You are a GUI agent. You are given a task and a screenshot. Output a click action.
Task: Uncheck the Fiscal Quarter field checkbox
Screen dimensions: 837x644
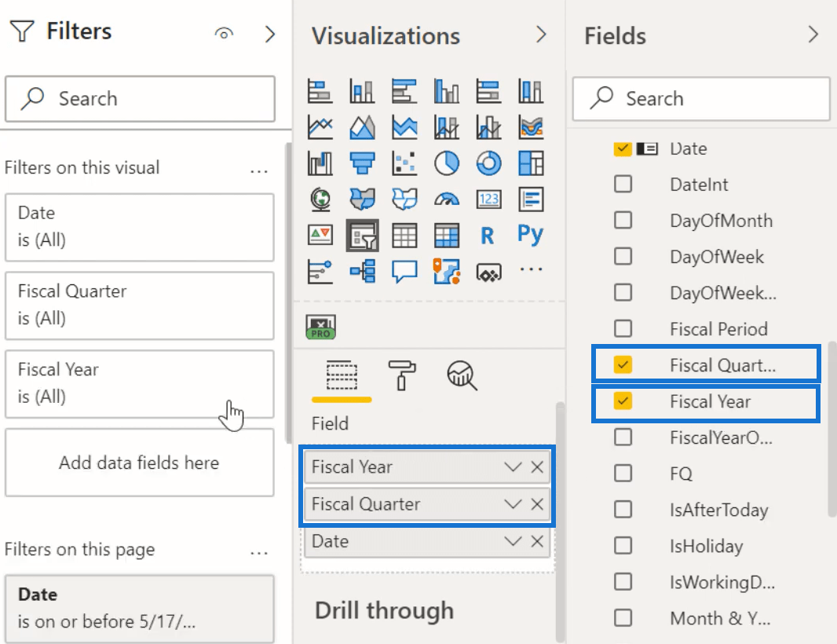[x=623, y=364]
